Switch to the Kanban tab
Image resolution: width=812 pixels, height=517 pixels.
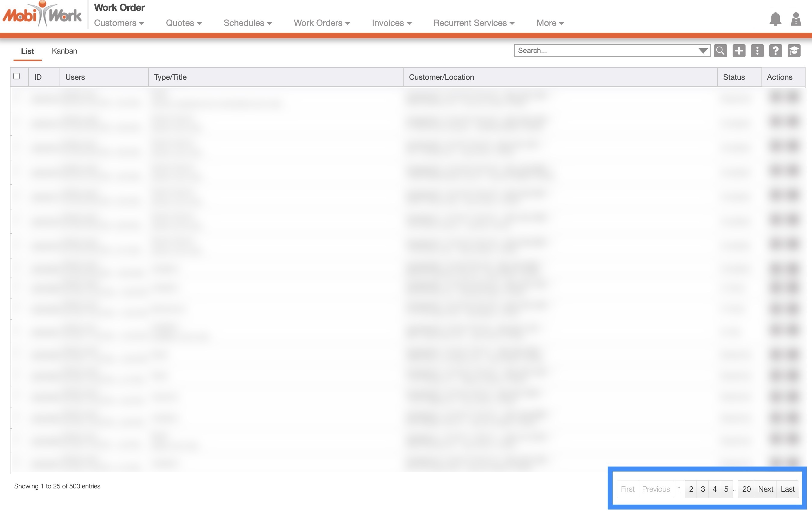pos(64,51)
